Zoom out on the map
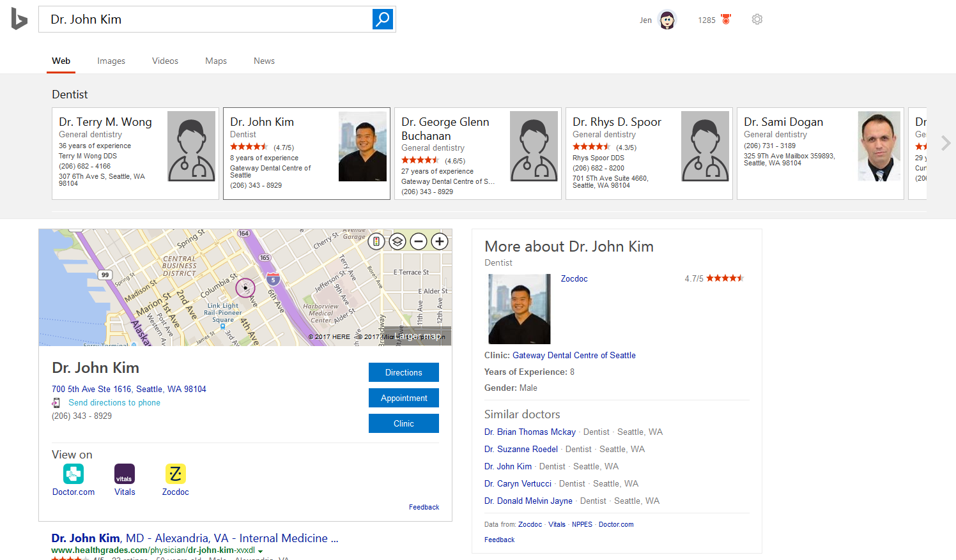The height and width of the screenshot is (560, 956). point(419,241)
